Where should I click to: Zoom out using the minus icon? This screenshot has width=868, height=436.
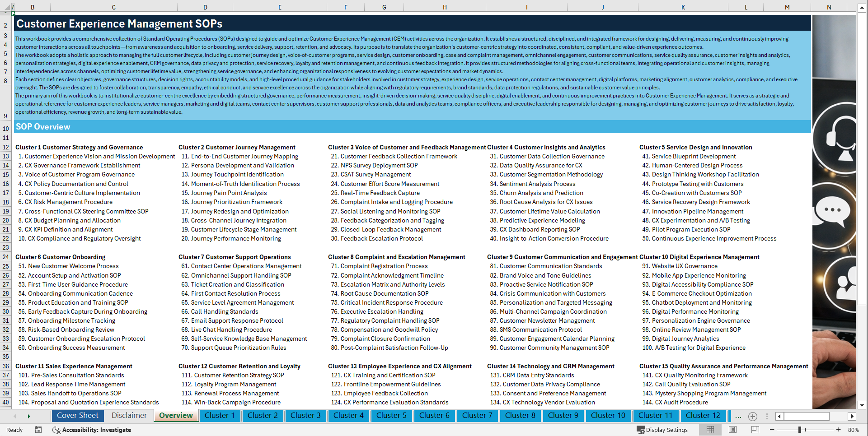coord(772,430)
